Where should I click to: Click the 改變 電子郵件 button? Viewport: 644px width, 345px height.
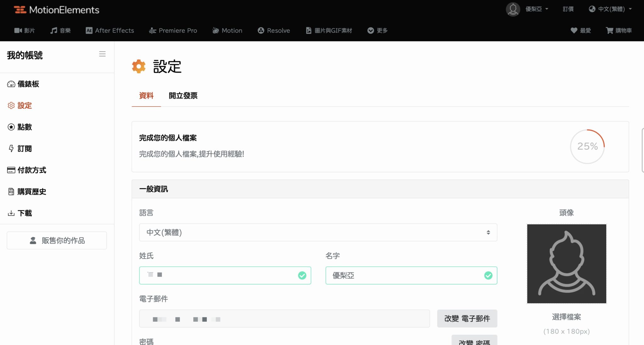point(467,318)
